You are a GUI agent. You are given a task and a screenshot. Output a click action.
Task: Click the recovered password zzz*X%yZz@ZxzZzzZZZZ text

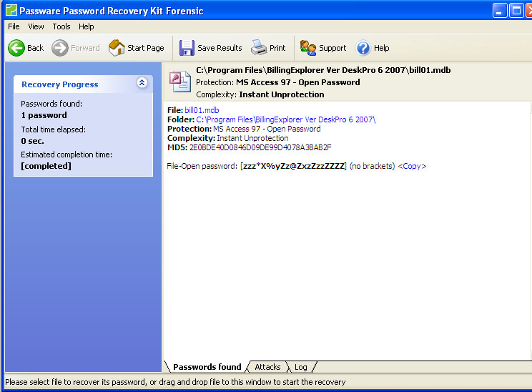pyautogui.click(x=294, y=166)
